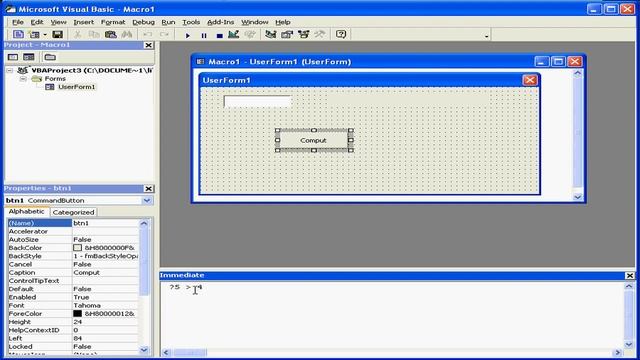Select the Height property value 24
640x360 pixels.
tap(105, 322)
